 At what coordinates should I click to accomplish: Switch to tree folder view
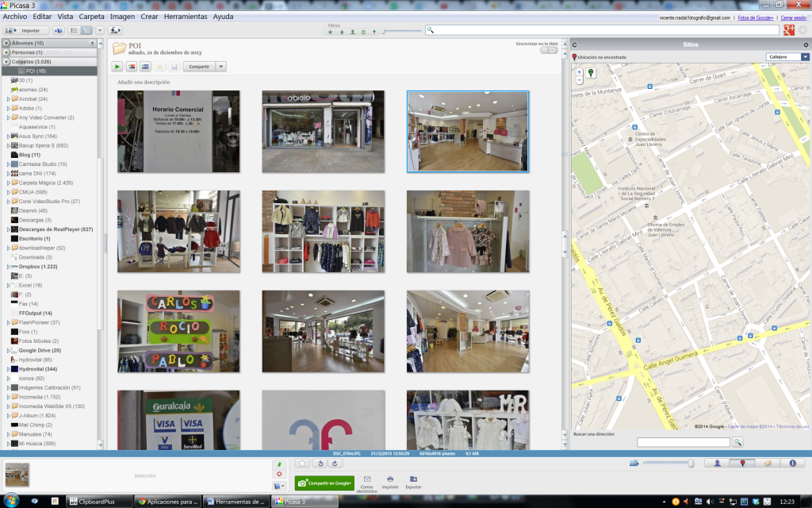86,31
